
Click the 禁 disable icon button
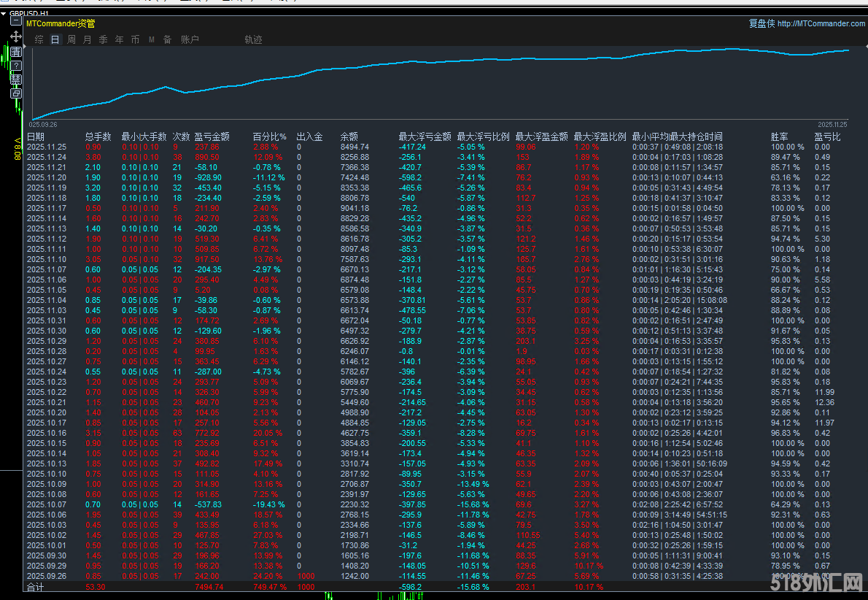(15, 80)
